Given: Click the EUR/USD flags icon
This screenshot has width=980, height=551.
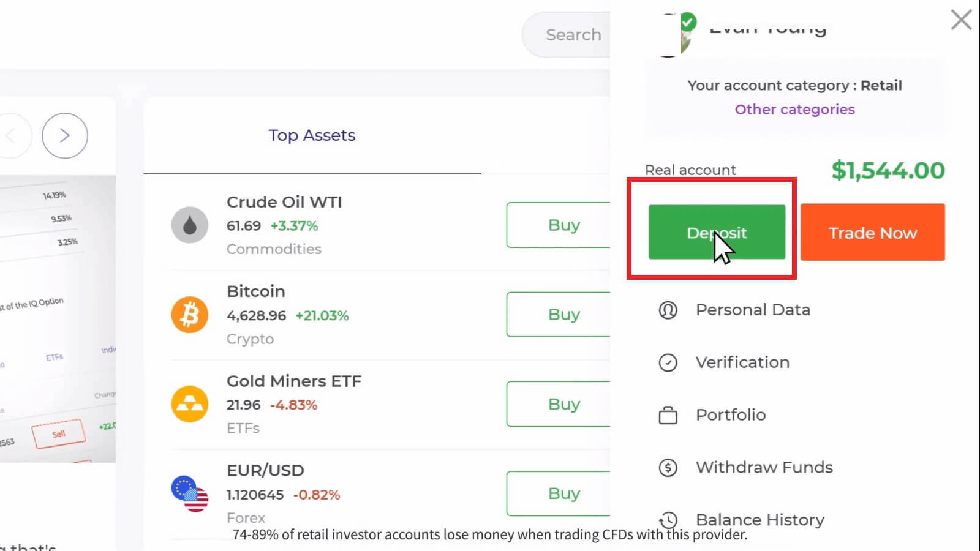Looking at the screenshot, I should [190, 493].
